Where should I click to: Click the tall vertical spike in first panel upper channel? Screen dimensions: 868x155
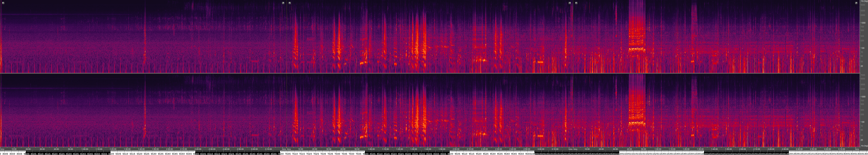(145, 34)
